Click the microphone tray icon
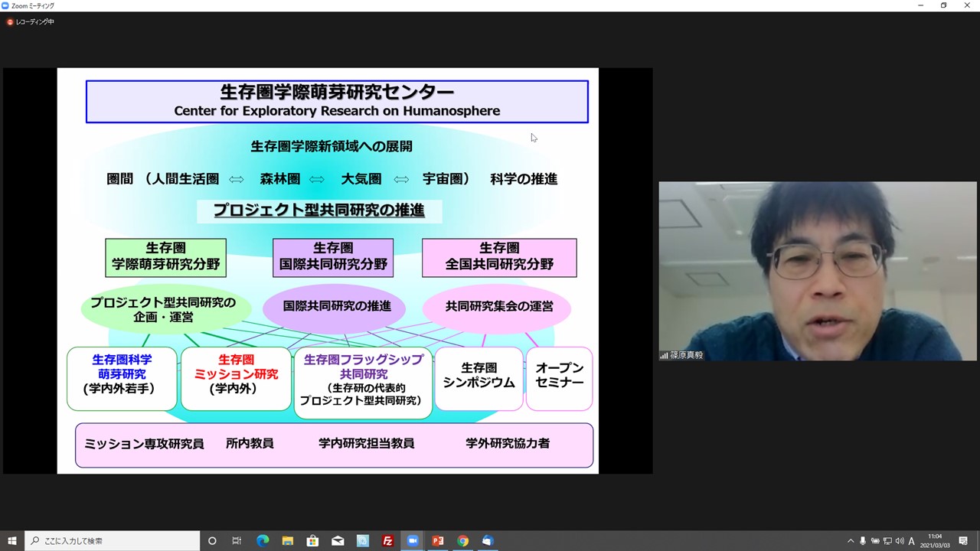This screenshot has width=980, height=551. click(863, 540)
